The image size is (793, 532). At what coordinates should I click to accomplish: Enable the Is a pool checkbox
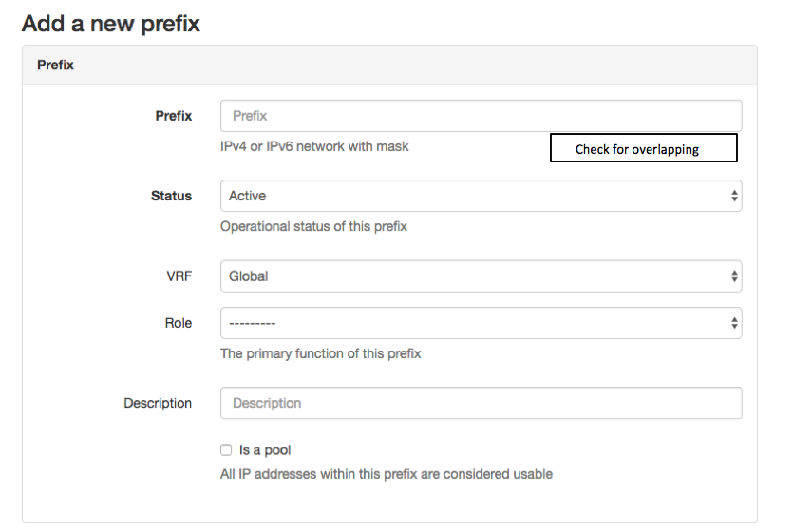(x=226, y=450)
